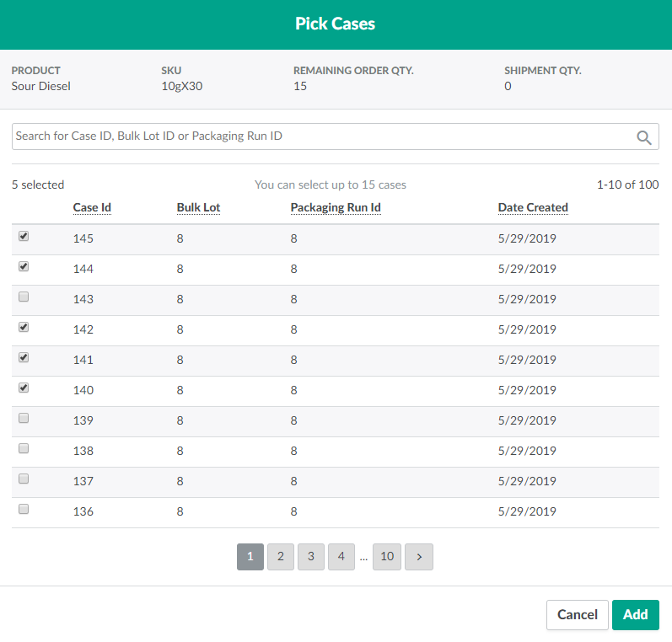The image size is (672, 642).
Task: Click the search magnifier icon
Action: click(643, 137)
